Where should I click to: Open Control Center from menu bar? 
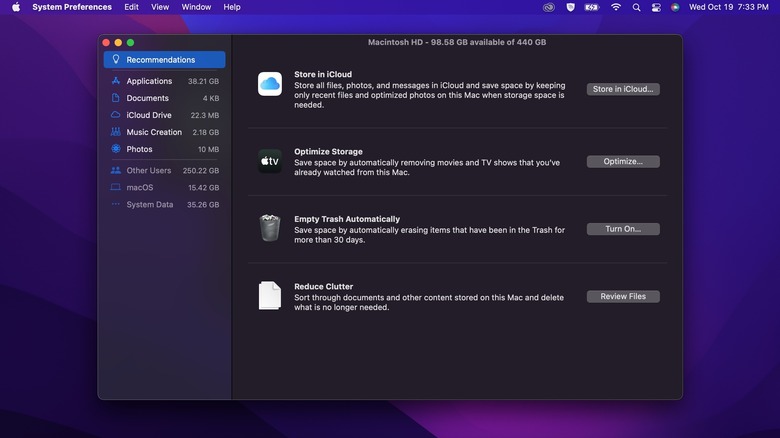[656, 7]
